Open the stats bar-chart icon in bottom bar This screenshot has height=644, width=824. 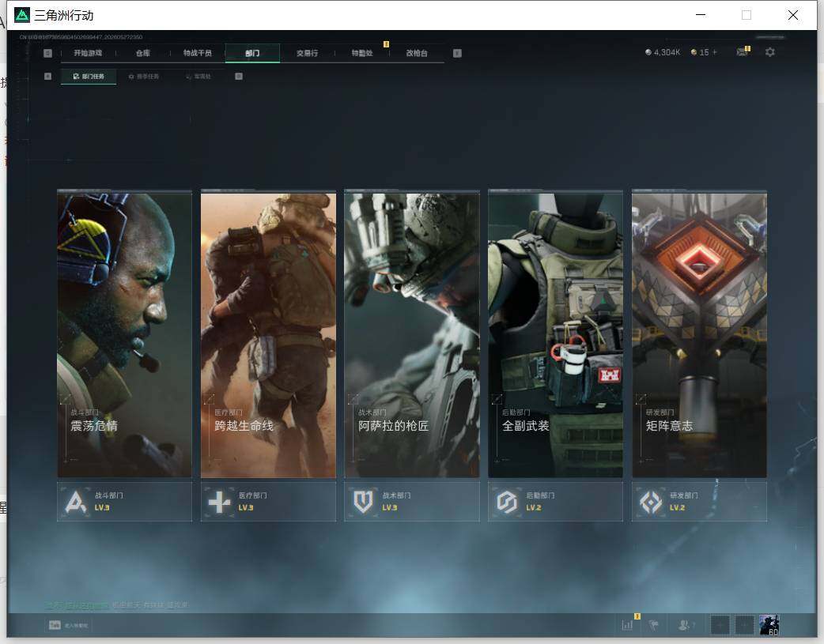[x=627, y=624]
